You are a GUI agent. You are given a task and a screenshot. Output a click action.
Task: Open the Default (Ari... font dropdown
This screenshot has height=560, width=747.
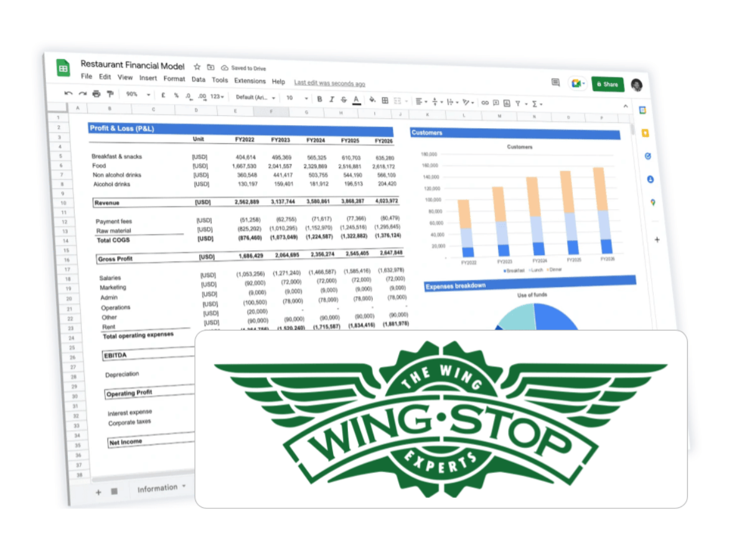click(x=255, y=98)
